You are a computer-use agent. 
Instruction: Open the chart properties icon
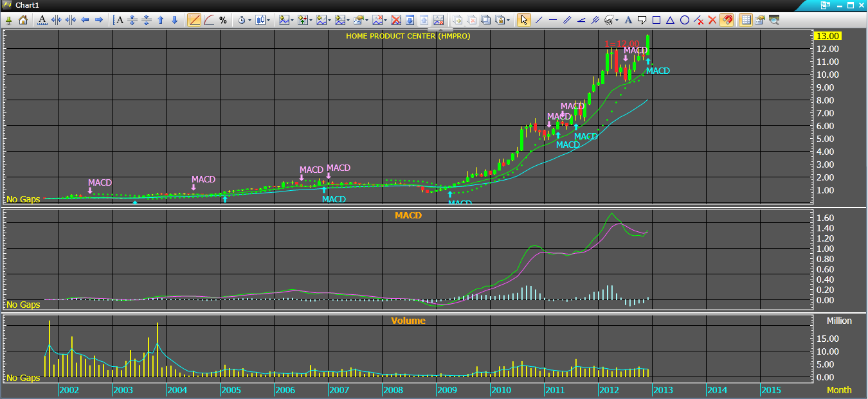[760, 20]
